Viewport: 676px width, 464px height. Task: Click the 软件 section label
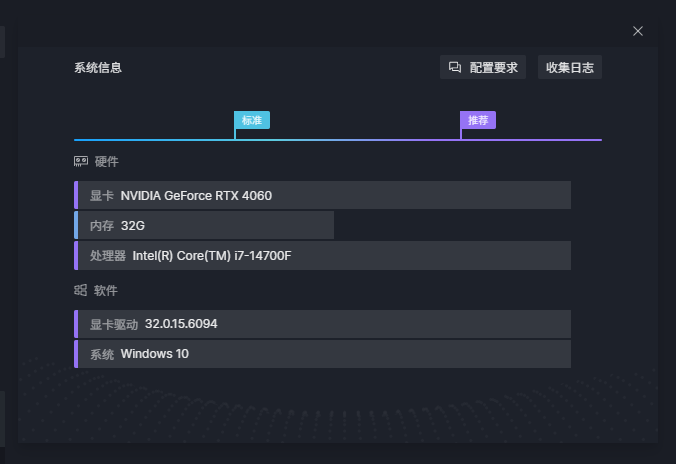click(x=106, y=290)
